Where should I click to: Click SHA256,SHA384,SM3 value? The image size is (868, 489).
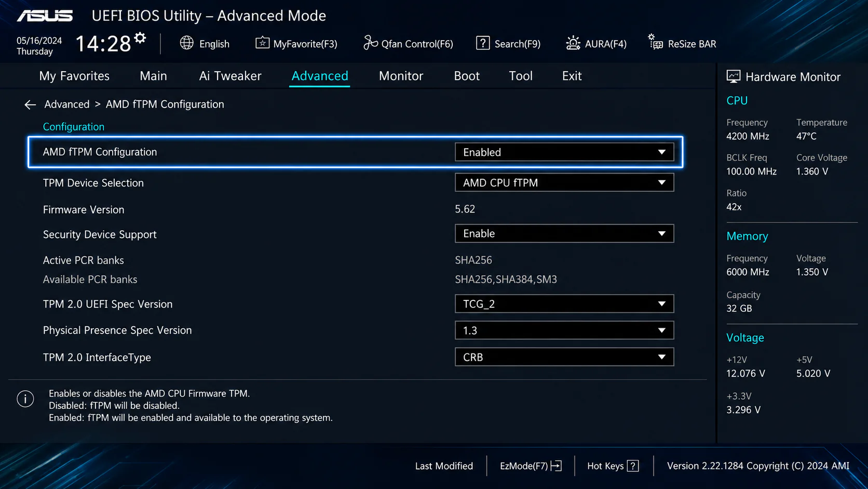coord(506,280)
